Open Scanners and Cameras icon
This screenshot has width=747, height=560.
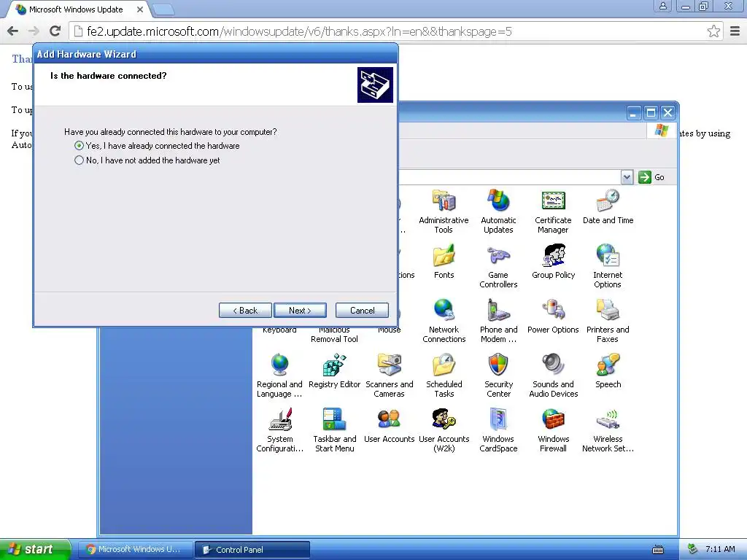click(390, 365)
